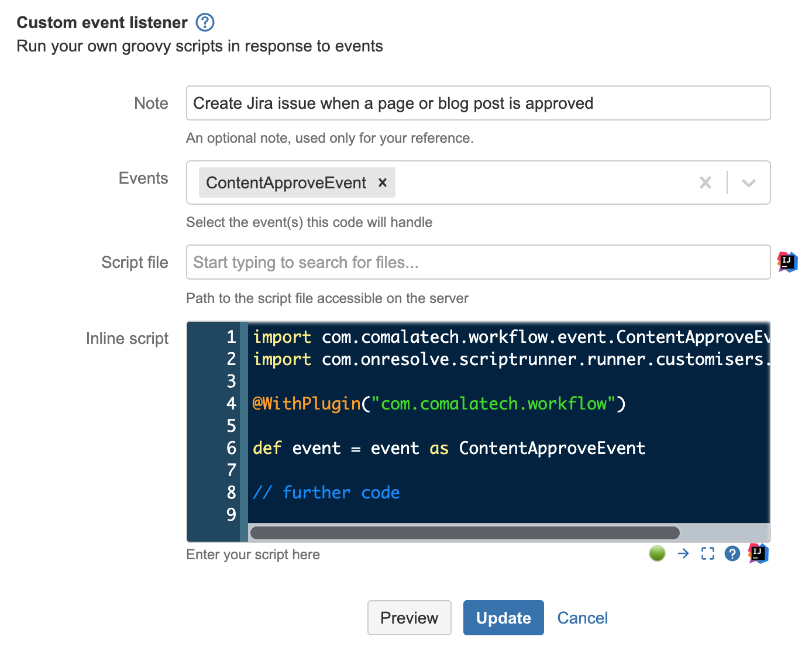Click the editor horizontal scrollbar
812x654 pixels.
465,532
